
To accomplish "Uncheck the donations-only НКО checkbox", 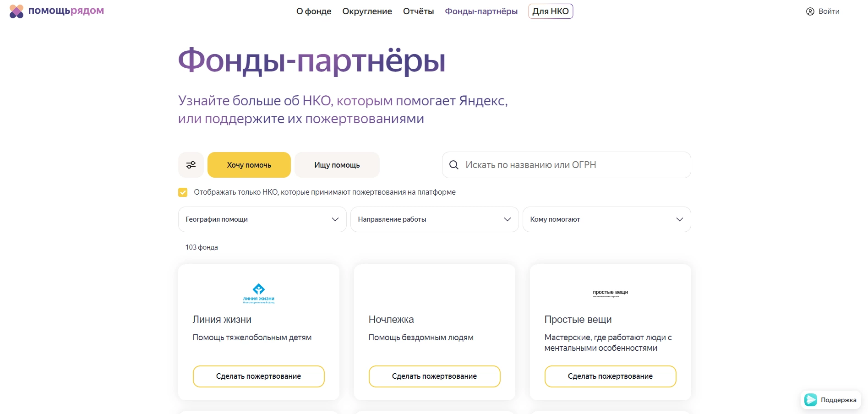I will tap(183, 192).
